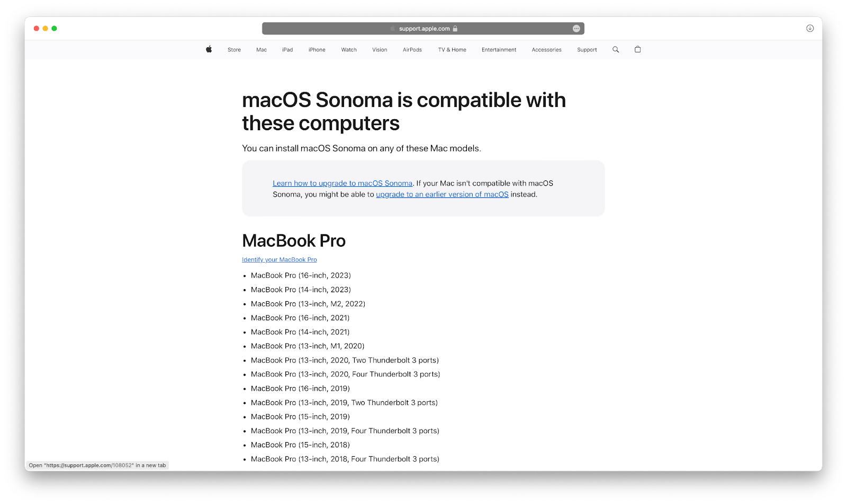847x504 pixels.
Task: Open the AirPods navigation entry
Action: pos(412,49)
